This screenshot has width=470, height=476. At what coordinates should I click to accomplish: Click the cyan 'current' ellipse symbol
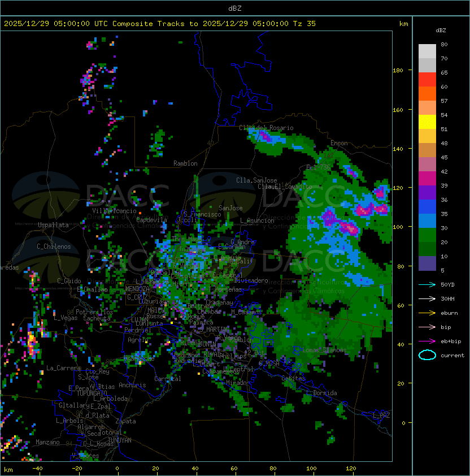[x=427, y=355]
